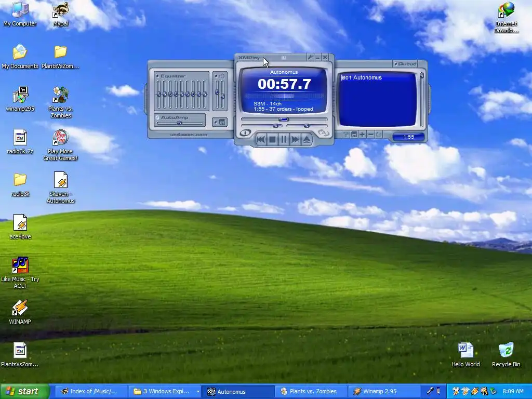Open XMPlay options with the wrench icon
This screenshot has height=399, width=532.
pos(310,57)
